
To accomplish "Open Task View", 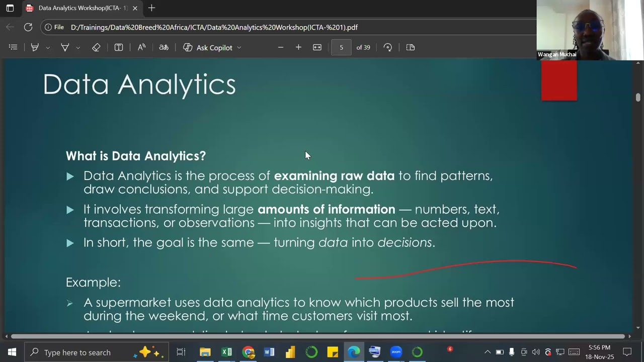I will (x=181, y=352).
